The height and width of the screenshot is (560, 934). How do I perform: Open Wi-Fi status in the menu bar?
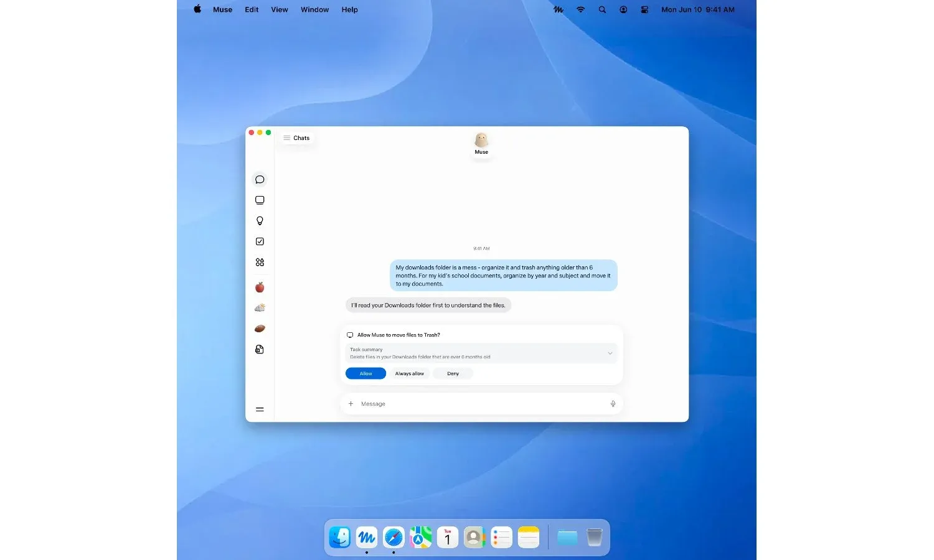pos(580,9)
